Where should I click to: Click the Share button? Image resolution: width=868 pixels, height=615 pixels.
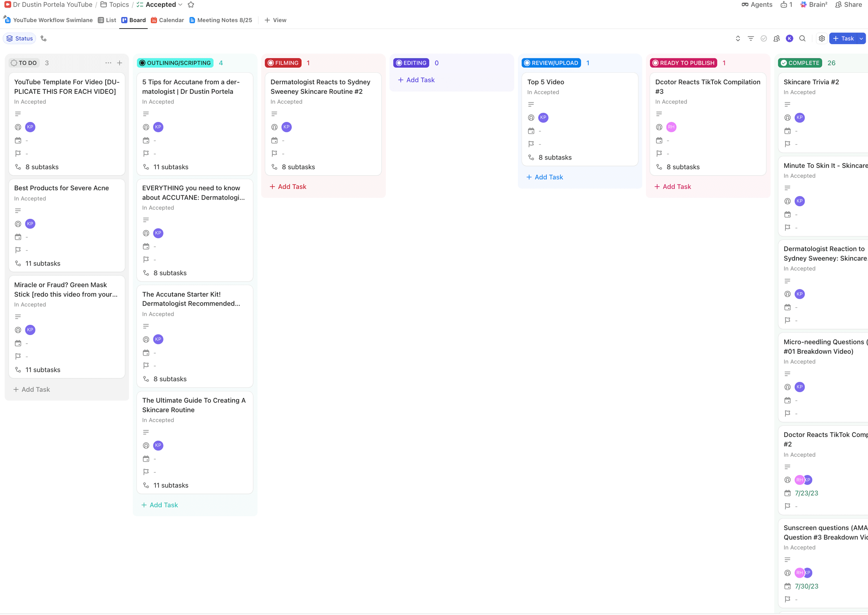pyautogui.click(x=848, y=5)
